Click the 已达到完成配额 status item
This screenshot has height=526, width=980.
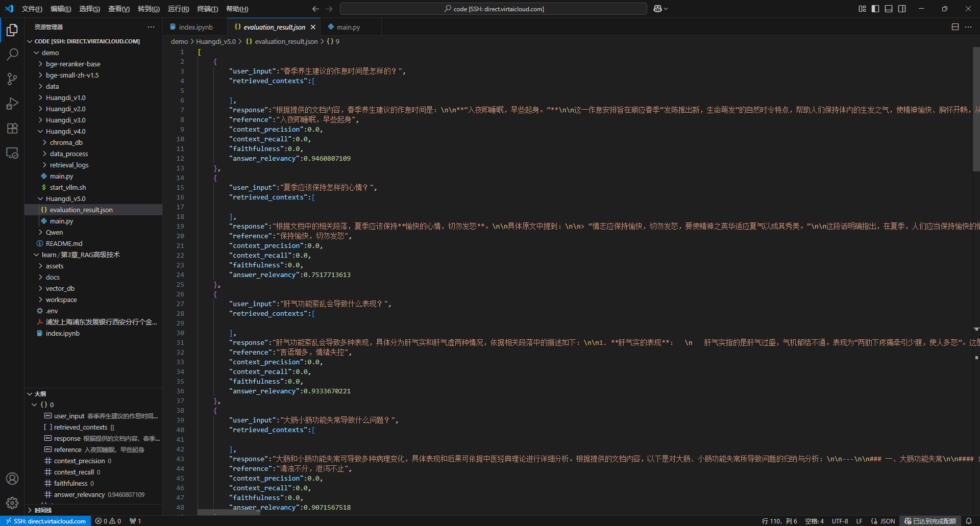tap(930, 521)
